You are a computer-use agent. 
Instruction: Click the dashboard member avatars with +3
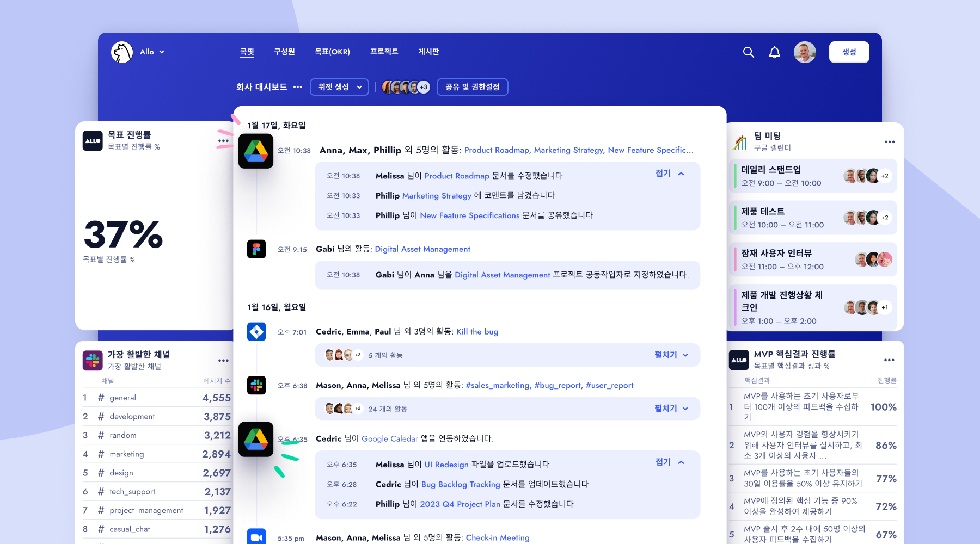tap(406, 87)
